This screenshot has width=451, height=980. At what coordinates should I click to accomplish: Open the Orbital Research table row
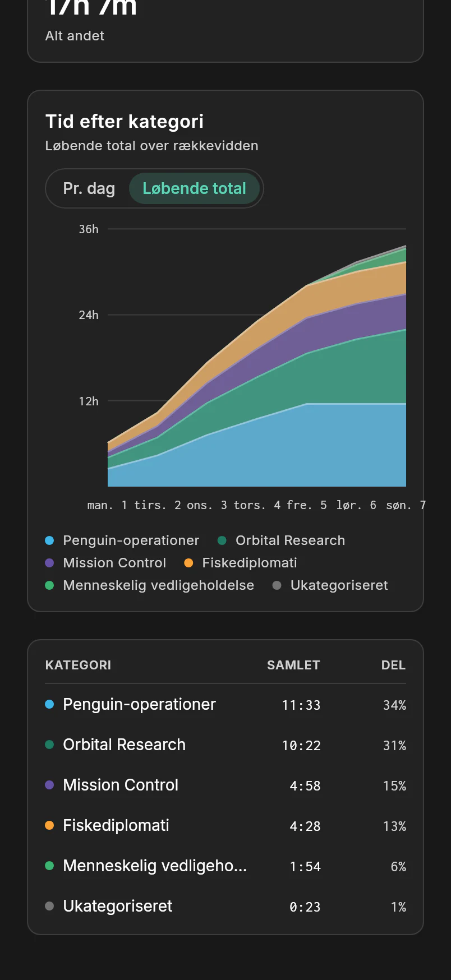pos(225,745)
